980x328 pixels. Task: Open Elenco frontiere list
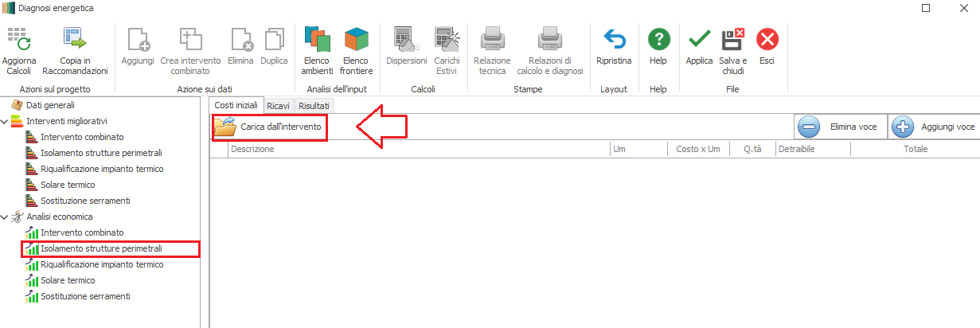[x=356, y=39]
